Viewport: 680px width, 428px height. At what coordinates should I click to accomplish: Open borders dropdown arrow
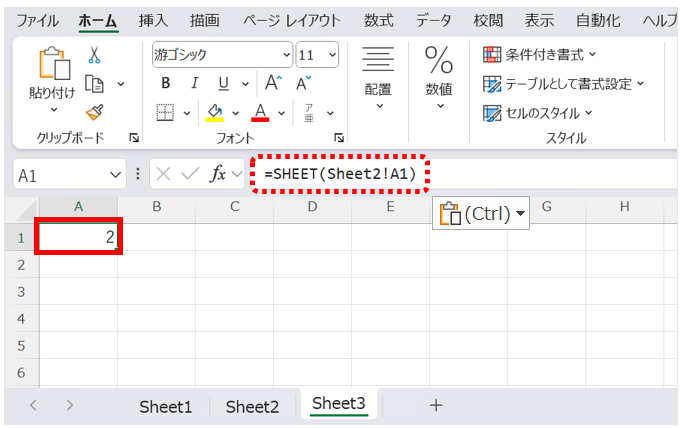point(186,113)
